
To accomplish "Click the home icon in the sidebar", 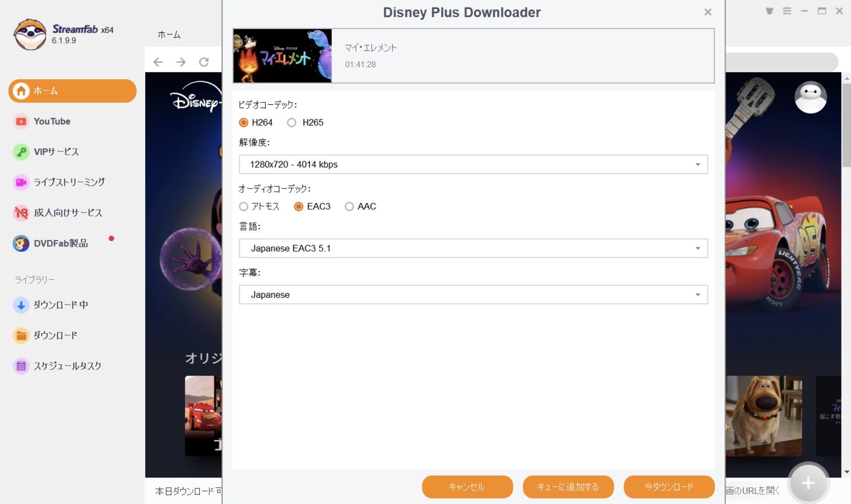I will click(x=21, y=91).
